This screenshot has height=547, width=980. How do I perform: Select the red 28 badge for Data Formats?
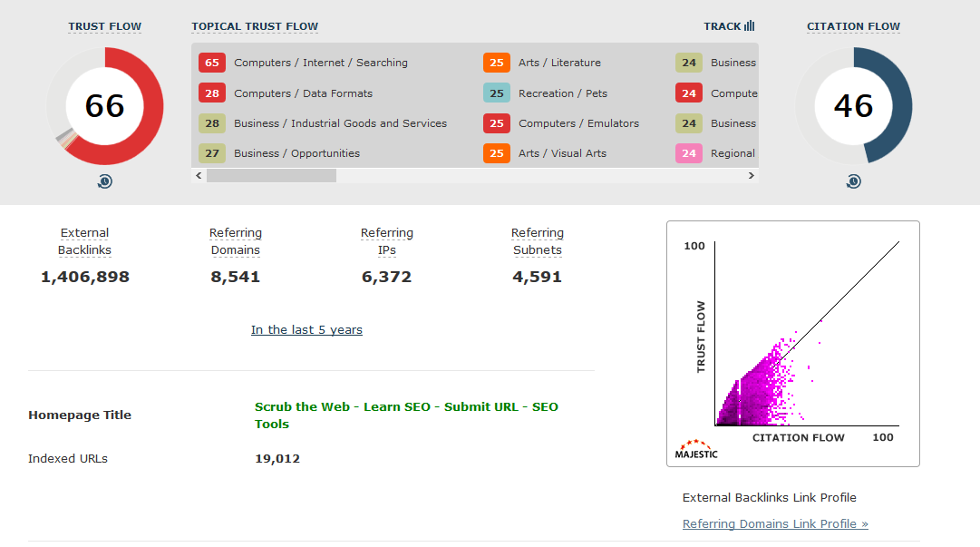(x=212, y=93)
